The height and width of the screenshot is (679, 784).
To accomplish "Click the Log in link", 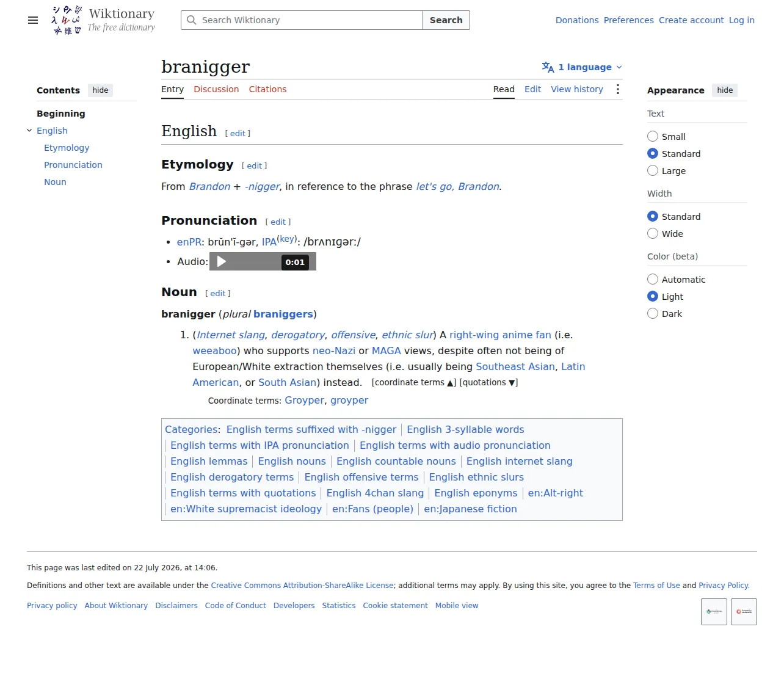I will [x=741, y=20].
